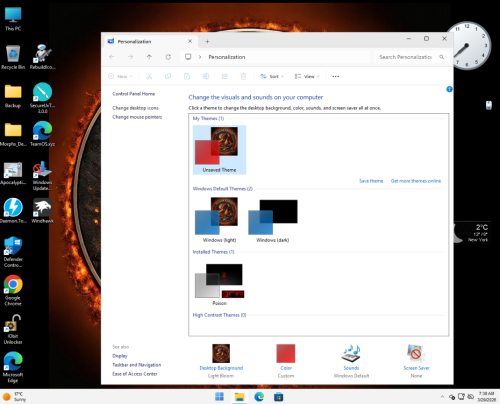Open the Recycle Bin desktop icon
This screenshot has height=404, width=500.
click(x=13, y=57)
